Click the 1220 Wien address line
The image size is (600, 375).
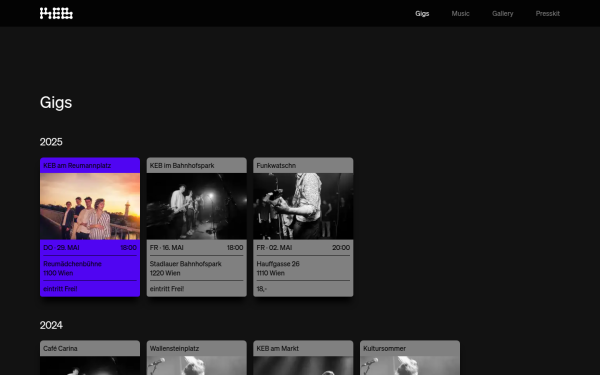[165, 273]
